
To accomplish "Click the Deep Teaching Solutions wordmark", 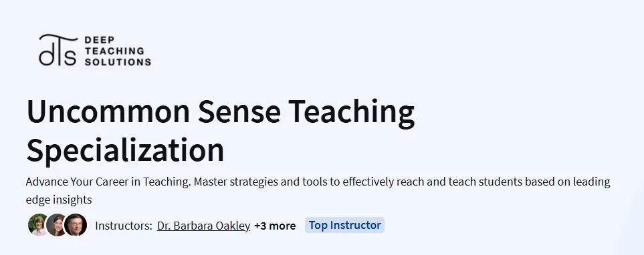I will coord(118,51).
